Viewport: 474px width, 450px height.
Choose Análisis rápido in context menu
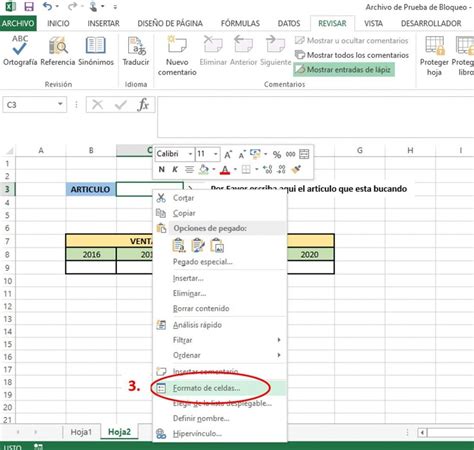coord(220,325)
